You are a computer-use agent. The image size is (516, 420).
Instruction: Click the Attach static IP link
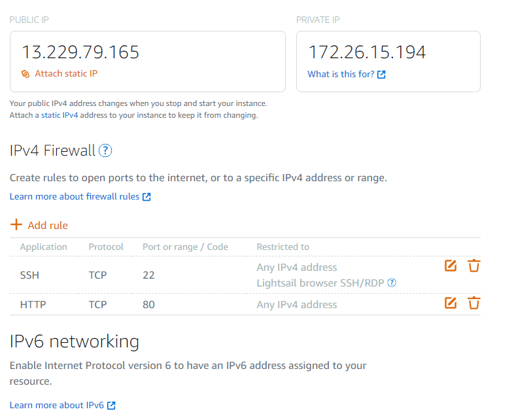(x=66, y=74)
